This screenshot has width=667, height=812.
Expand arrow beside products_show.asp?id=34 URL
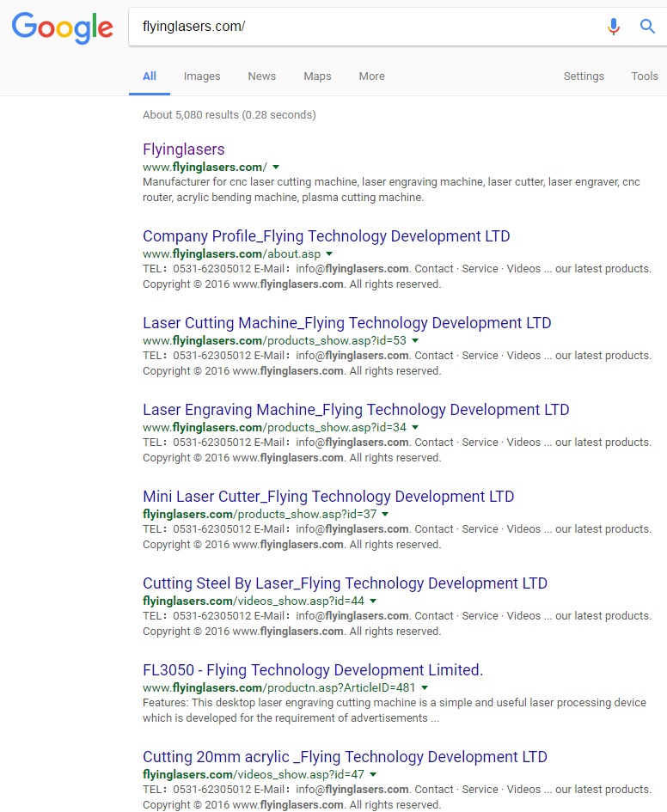[x=415, y=428]
